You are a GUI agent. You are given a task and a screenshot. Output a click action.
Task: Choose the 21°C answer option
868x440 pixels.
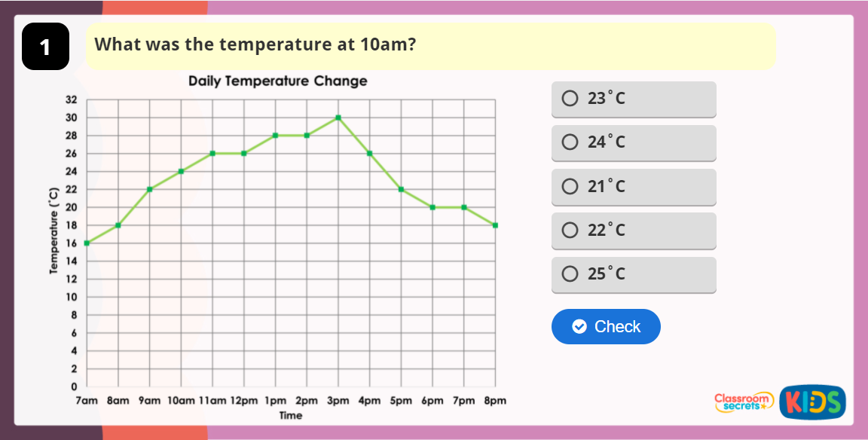570,186
